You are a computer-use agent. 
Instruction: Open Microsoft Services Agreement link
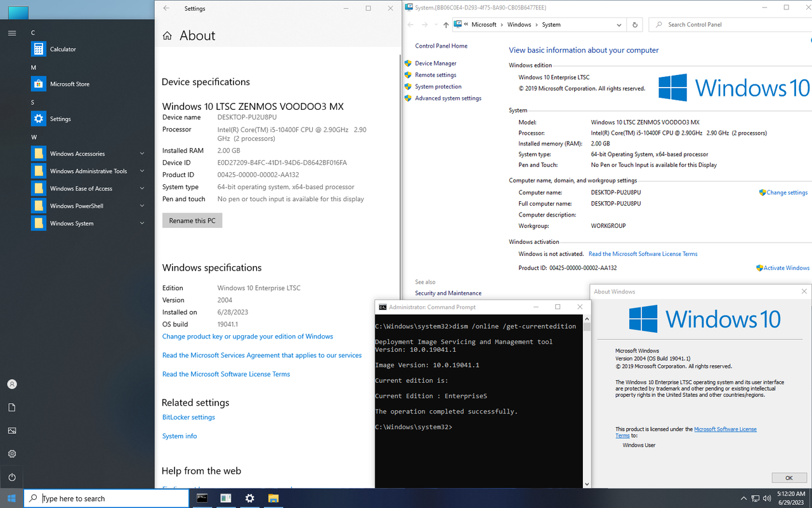coord(262,356)
